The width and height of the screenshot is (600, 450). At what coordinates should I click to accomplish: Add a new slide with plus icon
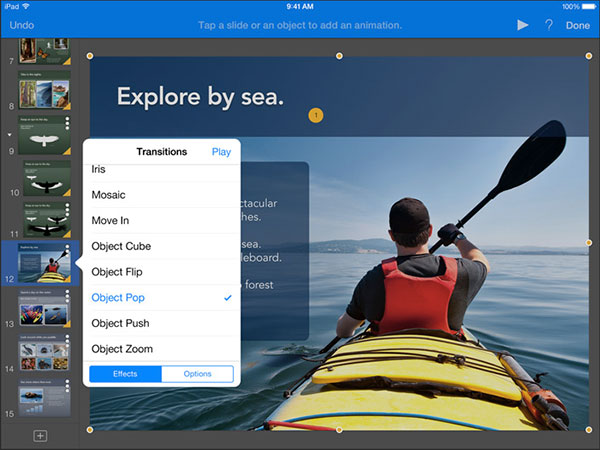click(40, 436)
